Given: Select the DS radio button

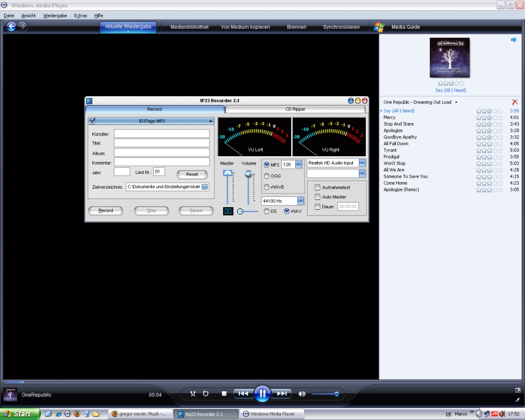Looking at the screenshot, I should 267,211.
